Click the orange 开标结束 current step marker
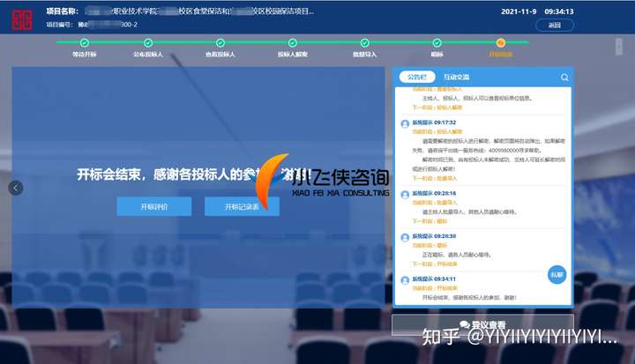Image resolution: width=635 pixels, height=364 pixels. point(501,43)
